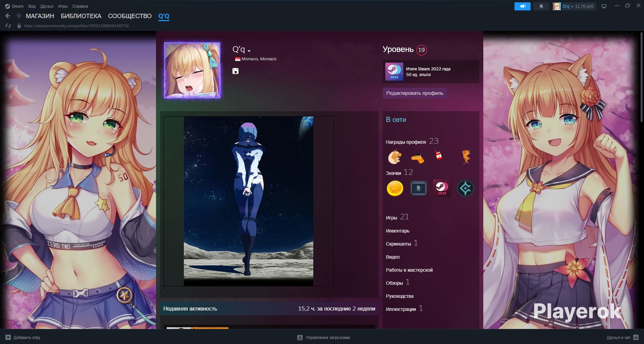Click the page's vertical scrollbar

tap(641, 77)
